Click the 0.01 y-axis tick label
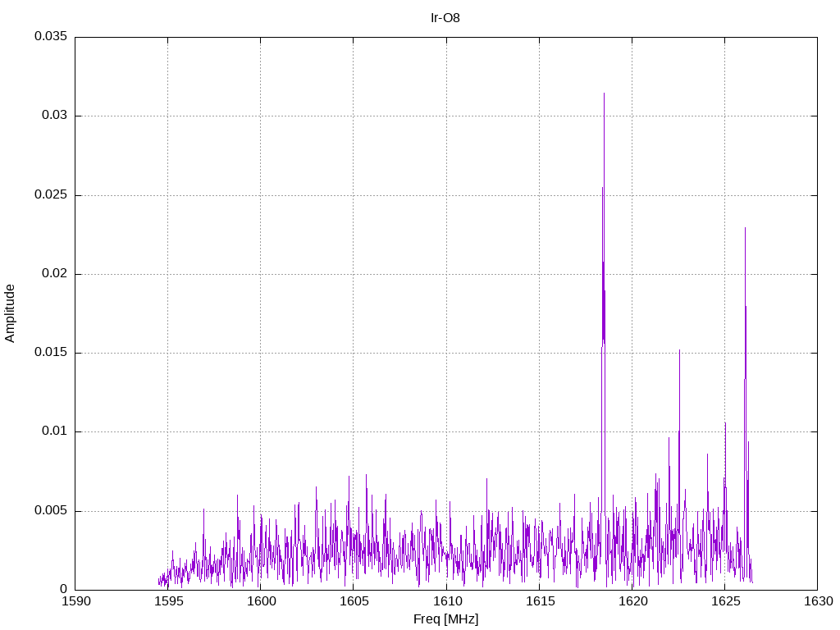This screenshot has width=840, height=630. click(x=53, y=431)
